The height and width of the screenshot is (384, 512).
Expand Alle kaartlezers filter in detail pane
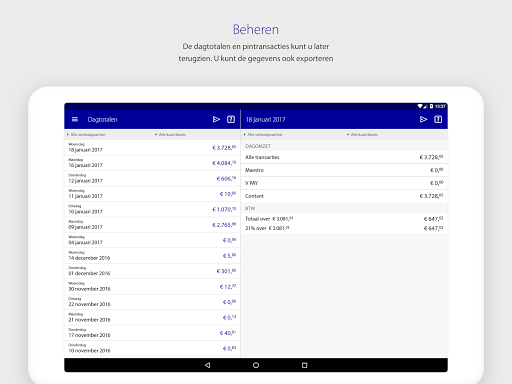click(362, 135)
